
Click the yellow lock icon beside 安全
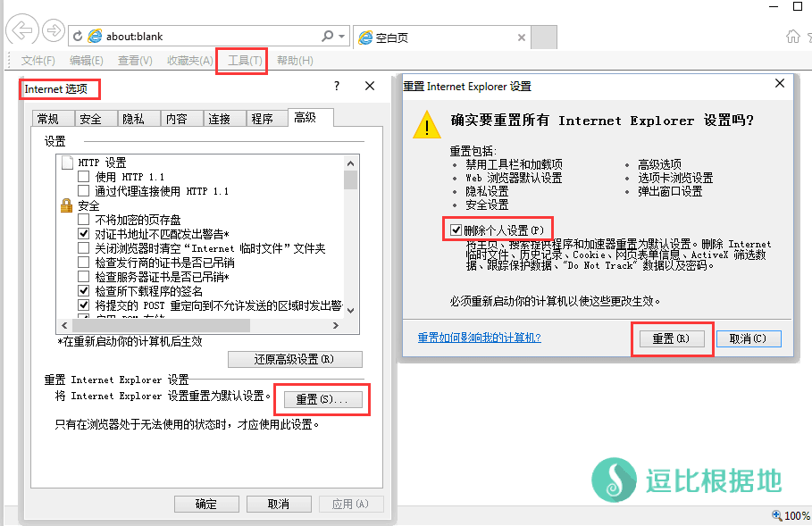[x=66, y=205]
